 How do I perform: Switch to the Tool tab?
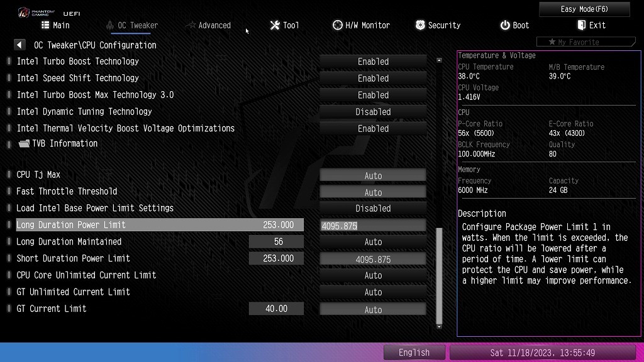(285, 25)
